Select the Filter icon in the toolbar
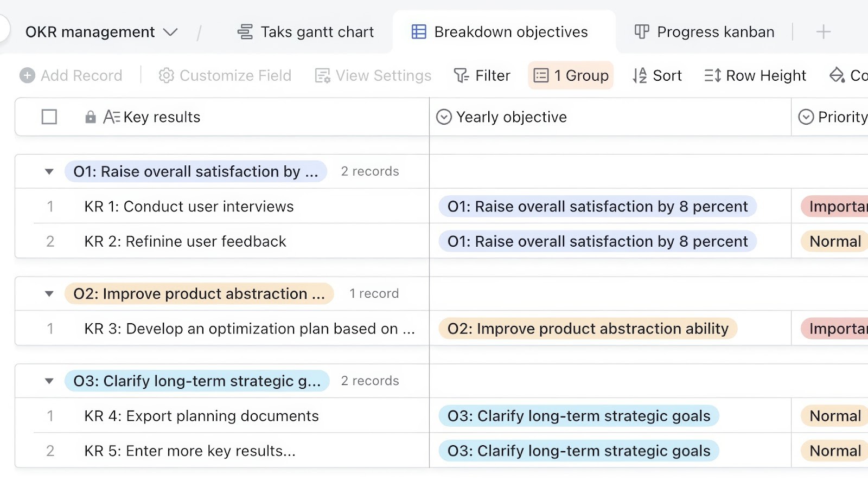 point(462,75)
